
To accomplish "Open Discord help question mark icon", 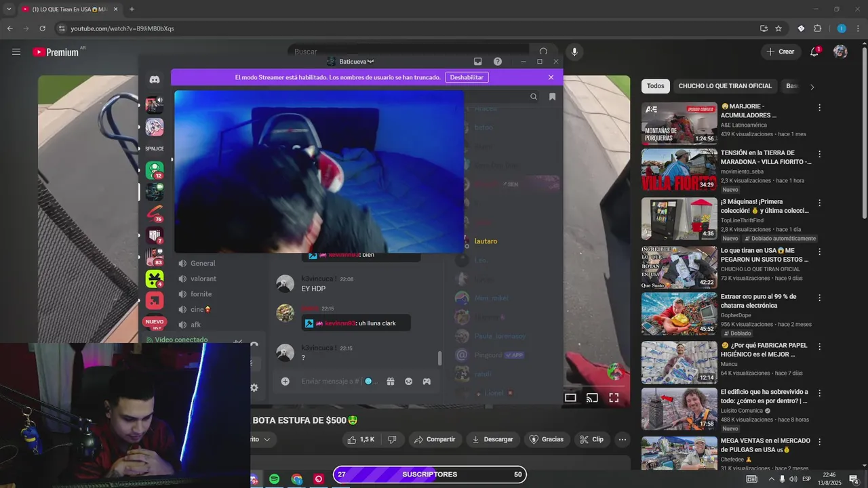I will tap(498, 62).
